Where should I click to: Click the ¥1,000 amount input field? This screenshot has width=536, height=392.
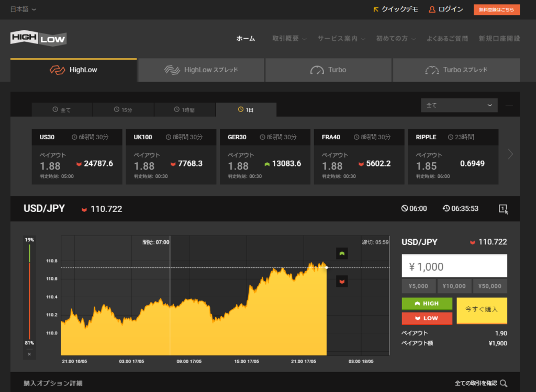click(x=454, y=267)
